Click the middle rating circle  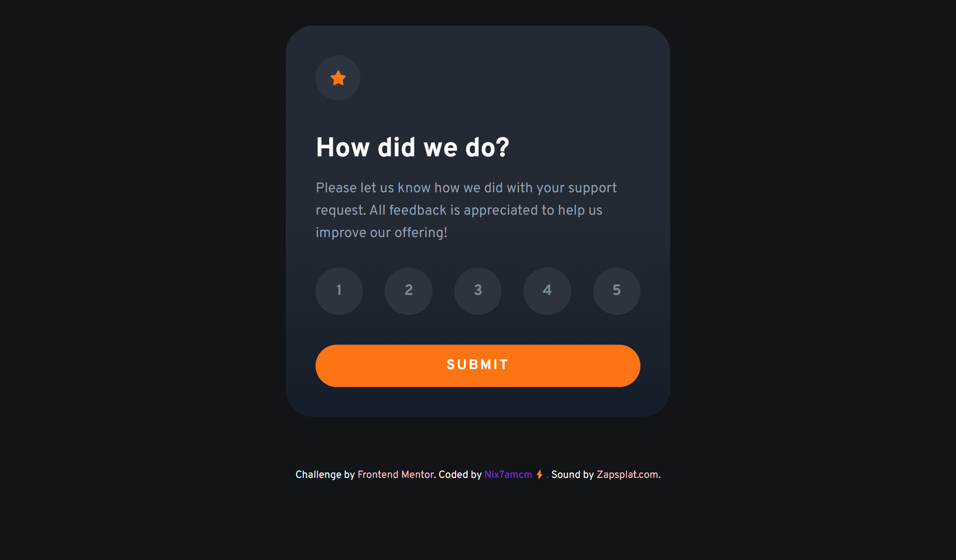click(478, 291)
